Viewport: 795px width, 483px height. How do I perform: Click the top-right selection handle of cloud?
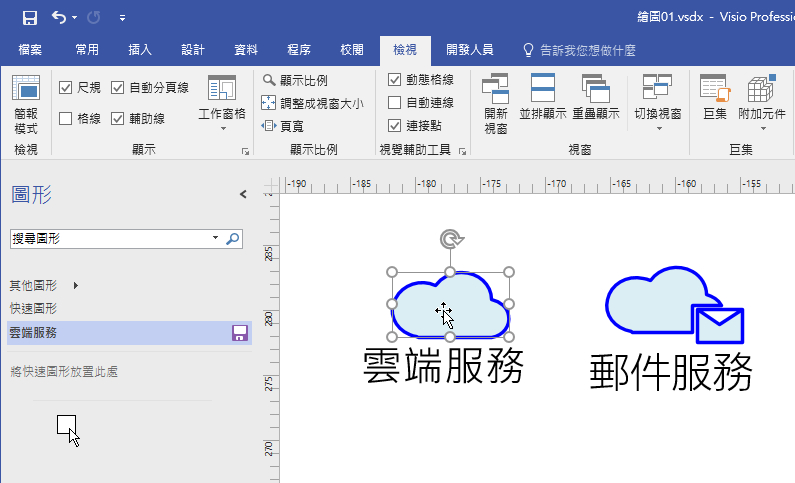point(509,272)
